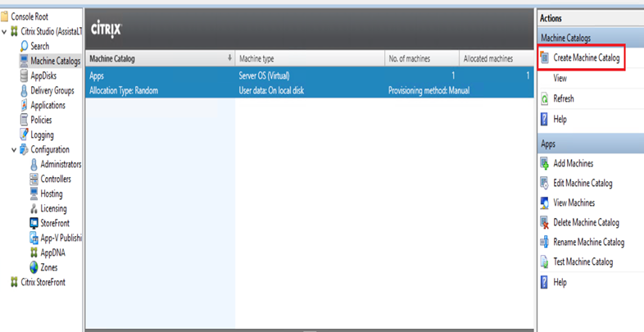Viewport: 644px width, 332px height.
Task: Click the Configuration node icon
Action: (25, 149)
